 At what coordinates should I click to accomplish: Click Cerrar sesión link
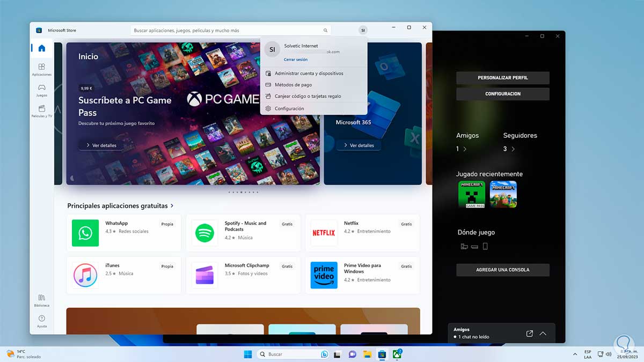[x=296, y=60]
